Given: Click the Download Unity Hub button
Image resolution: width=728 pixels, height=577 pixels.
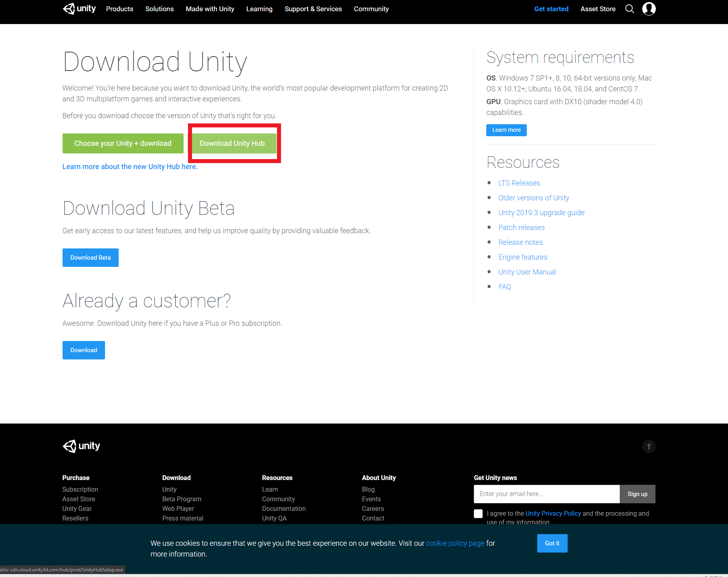Looking at the screenshot, I should (x=232, y=143).
